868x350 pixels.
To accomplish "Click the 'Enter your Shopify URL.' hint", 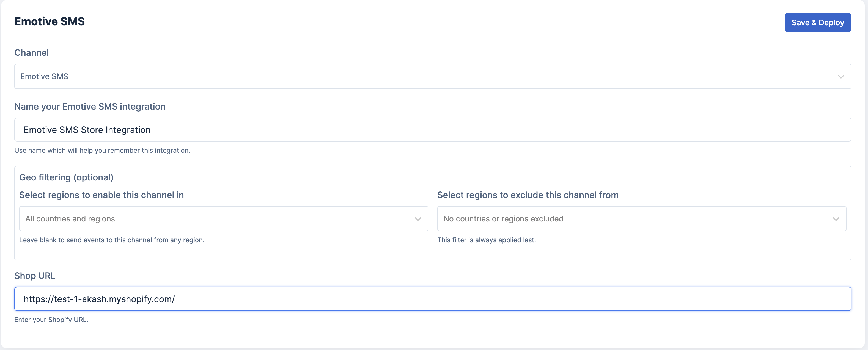I will pos(51,320).
